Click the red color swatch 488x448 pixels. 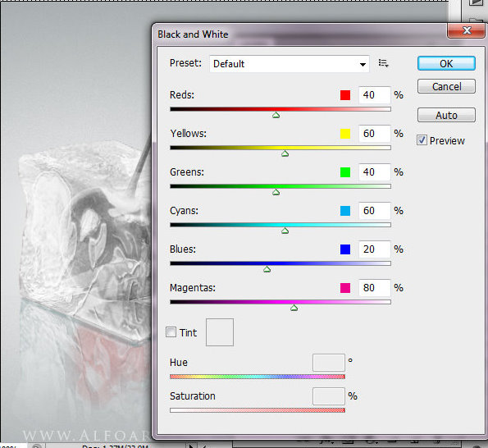tap(345, 95)
